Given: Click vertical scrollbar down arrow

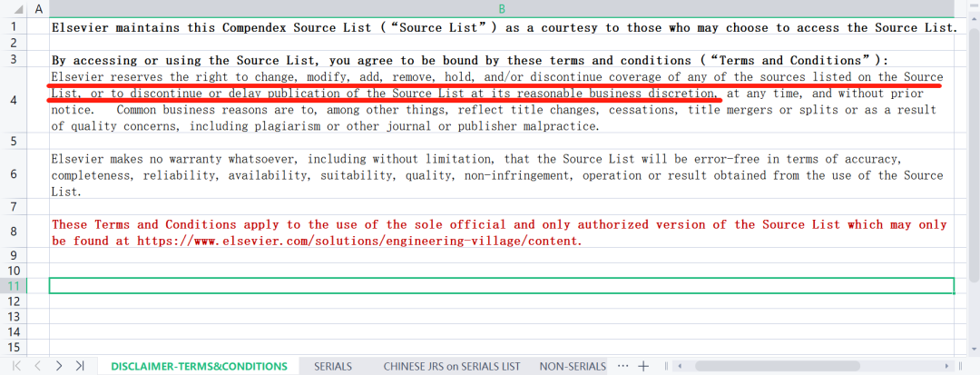Looking at the screenshot, I should tap(973, 348).
